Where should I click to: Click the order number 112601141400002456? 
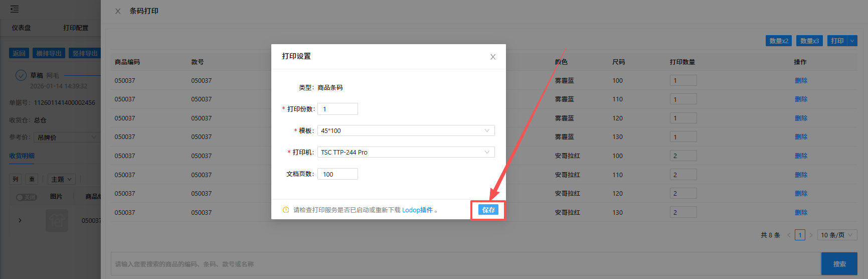[65, 103]
